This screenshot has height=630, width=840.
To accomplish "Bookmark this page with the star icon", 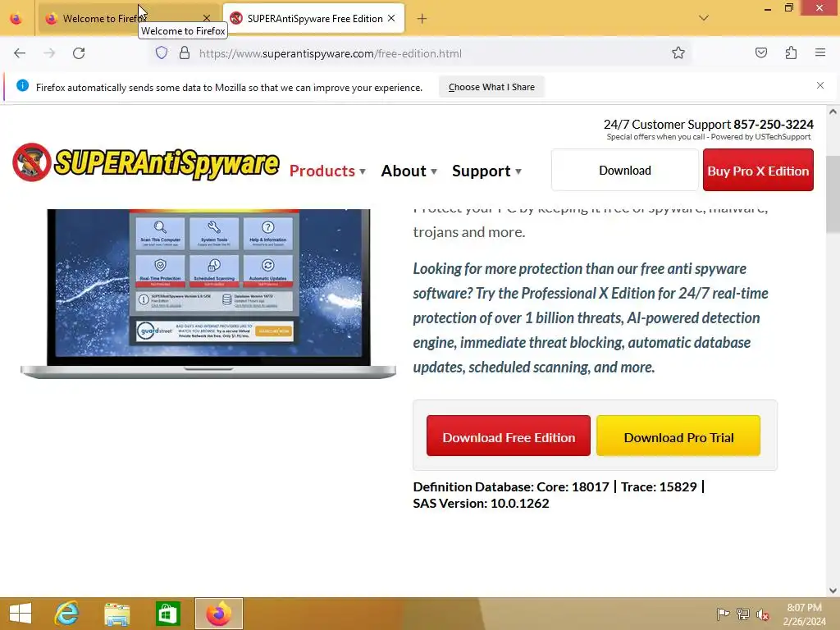I will coord(678,53).
